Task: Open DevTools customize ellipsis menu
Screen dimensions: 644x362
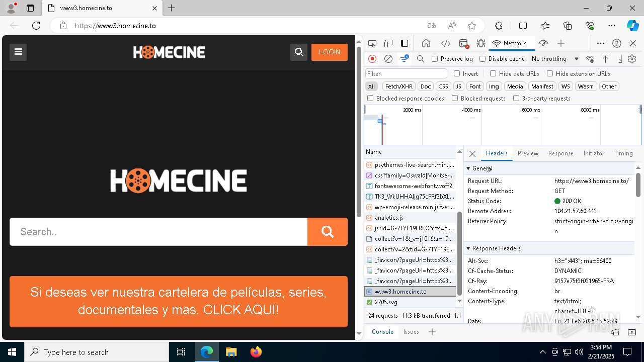Action: [601, 43]
